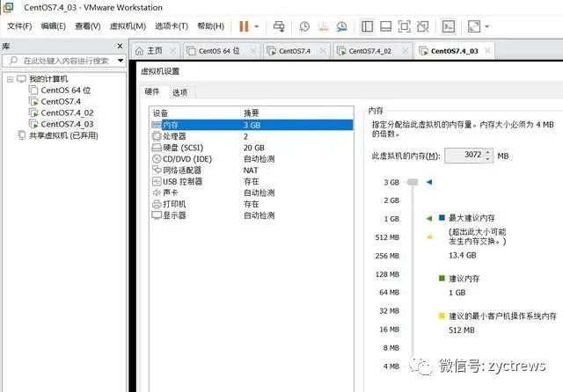Viewport: 563px width, 392px height.
Task: Select the USB 控制器 device row
Action: click(x=252, y=181)
